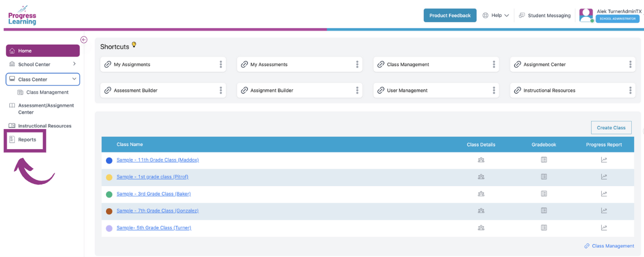
Task: Open Sample - 7th Grade Class (Gonzalez) link
Action: point(157,211)
